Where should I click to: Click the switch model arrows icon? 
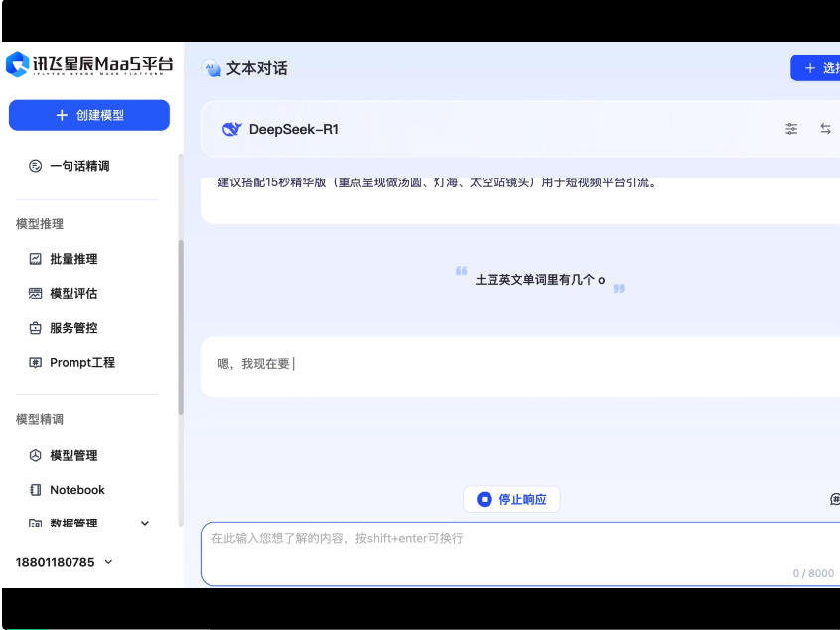pyautogui.click(x=825, y=129)
